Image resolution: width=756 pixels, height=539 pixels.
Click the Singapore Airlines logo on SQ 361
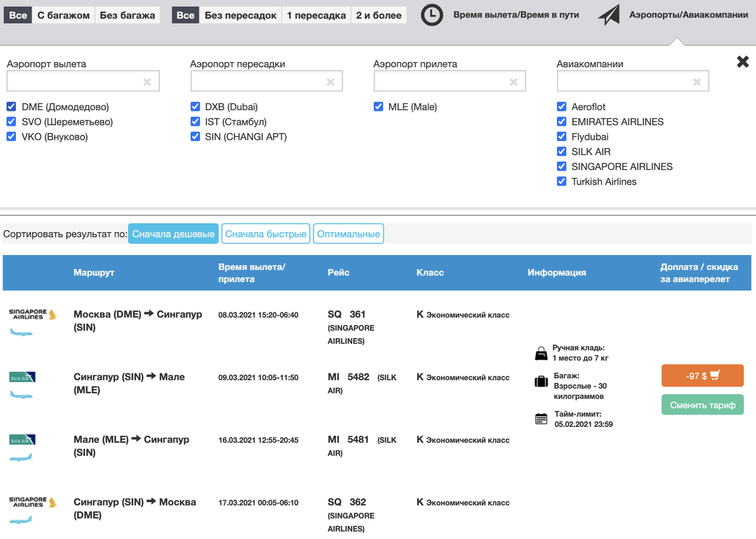pos(33,314)
